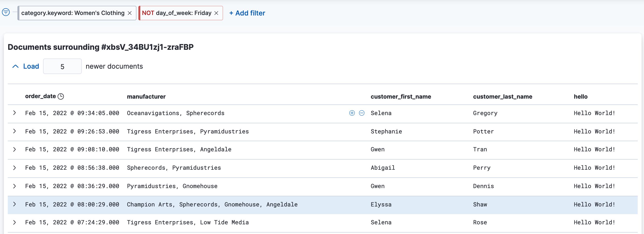Click the upward chevron next to Load
644x234 pixels.
[15, 66]
